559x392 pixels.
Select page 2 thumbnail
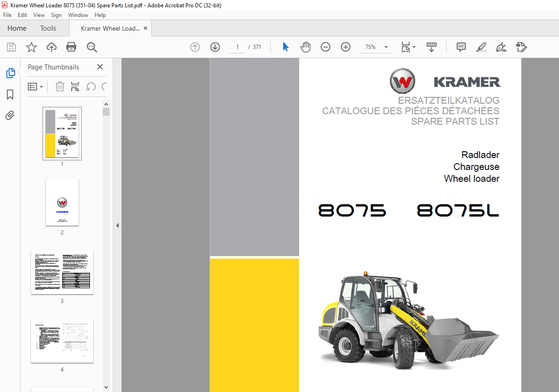click(x=62, y=202)
